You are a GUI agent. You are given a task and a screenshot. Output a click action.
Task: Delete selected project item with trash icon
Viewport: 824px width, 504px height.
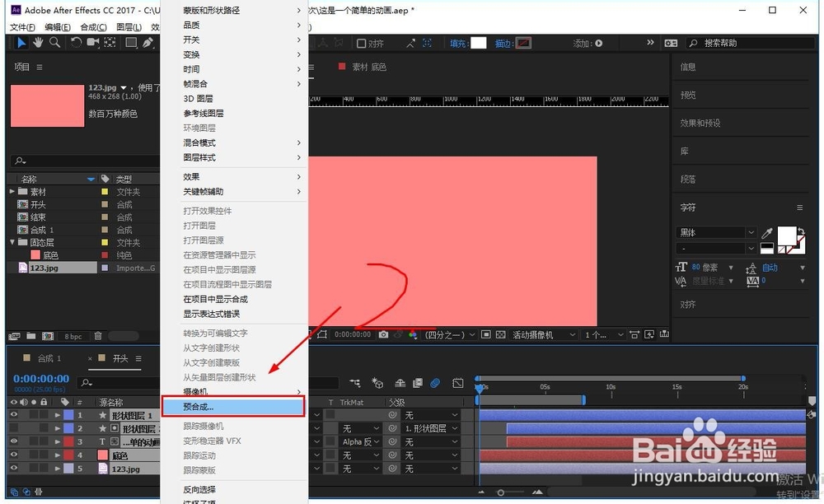click(x=98, y=336)
